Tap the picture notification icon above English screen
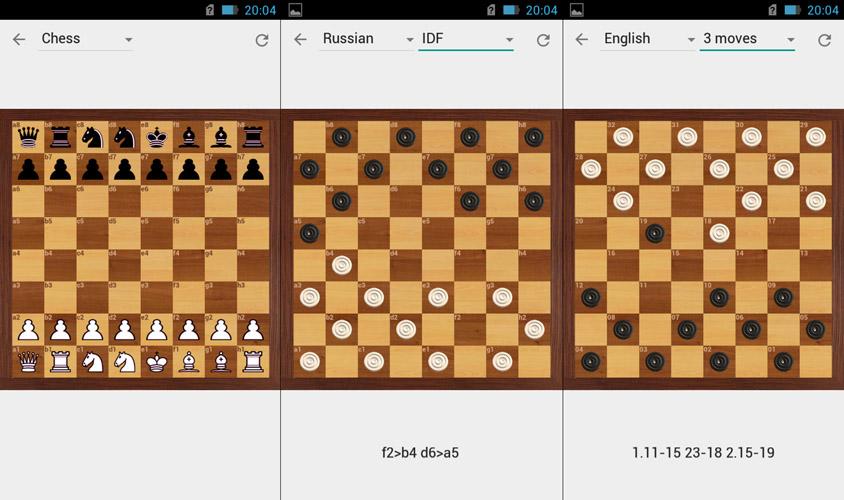The width and height of the screenshot is (844, 500). (x=576, y=10)
